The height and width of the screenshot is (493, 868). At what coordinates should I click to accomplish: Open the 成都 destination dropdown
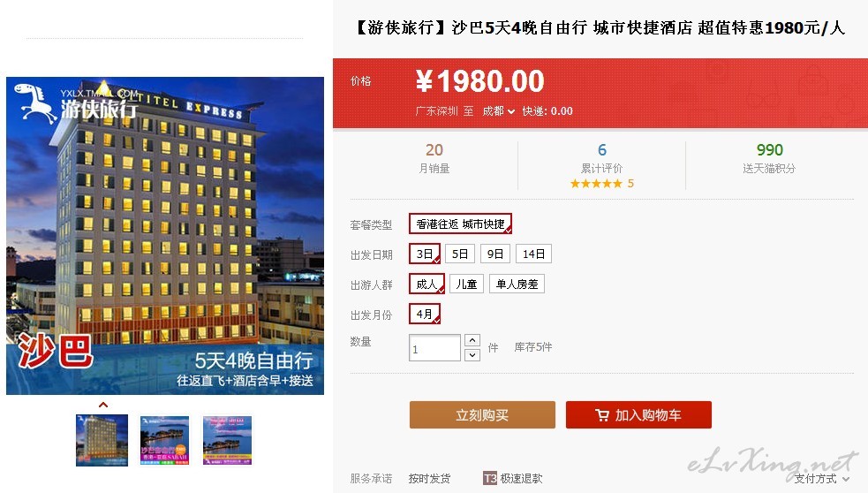coord(498,111)
